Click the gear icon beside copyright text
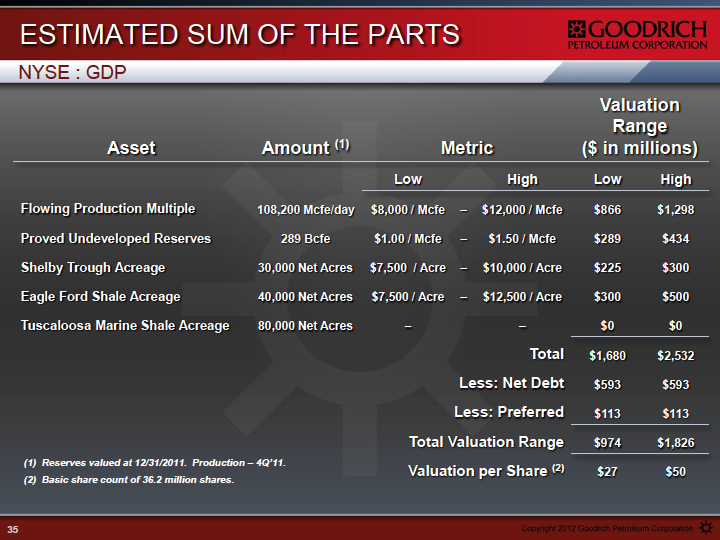Viewport: 720px width, 540px height. click(705, 528)
